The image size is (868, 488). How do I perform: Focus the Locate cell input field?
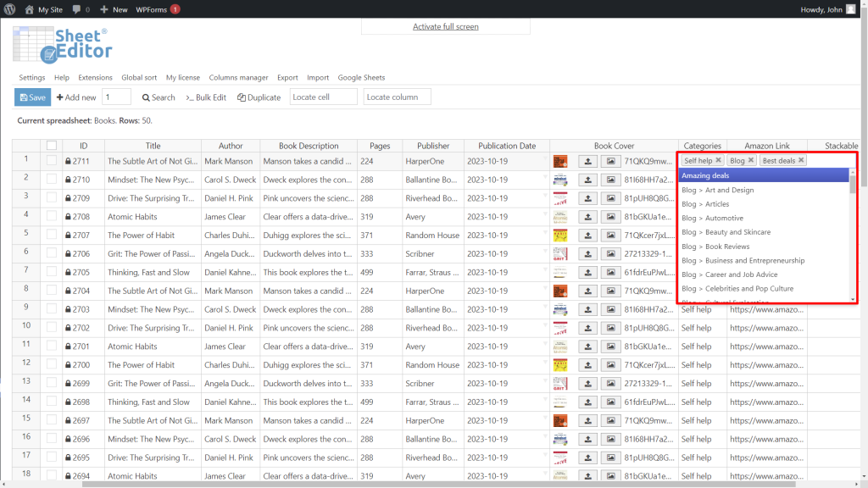(x=323, y=97)
